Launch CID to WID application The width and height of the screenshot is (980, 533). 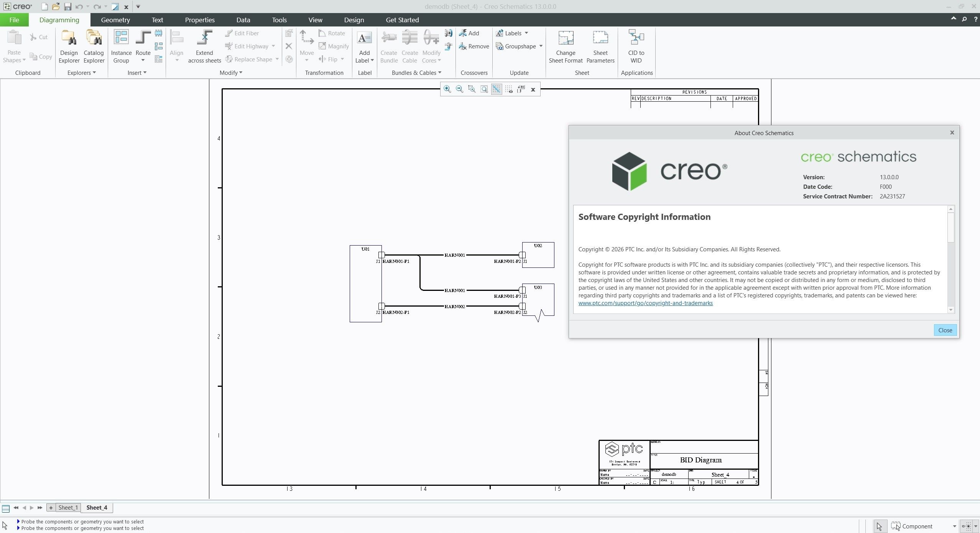[636, 46]
